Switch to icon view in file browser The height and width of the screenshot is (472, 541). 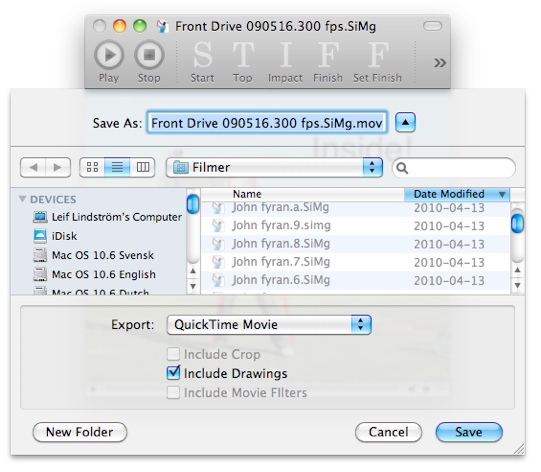pyautogui.click(x=92, y=167)
